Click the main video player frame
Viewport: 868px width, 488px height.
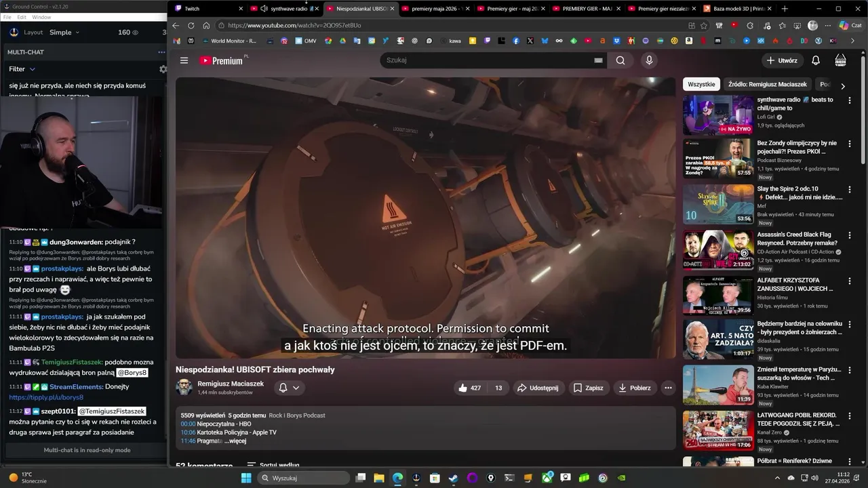[x=426, y=218]
